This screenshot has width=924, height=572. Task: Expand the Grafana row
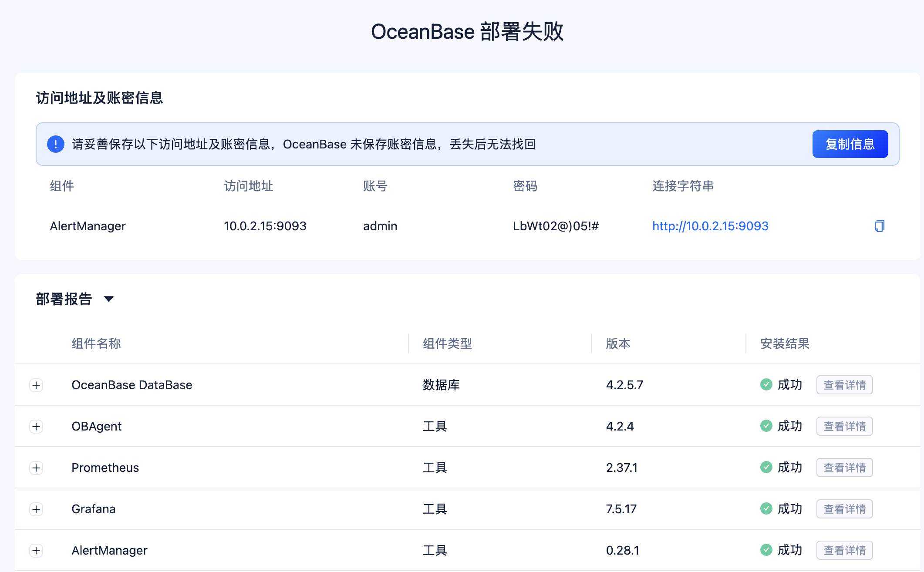click(36, 509)
